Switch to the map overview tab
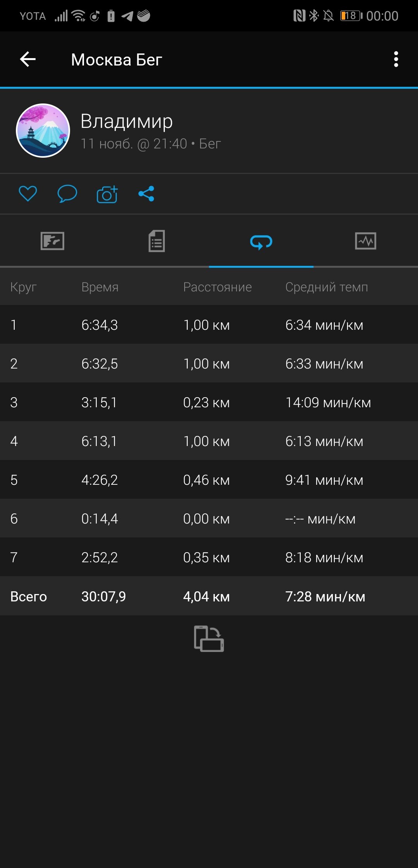The height and width of the screenshot is (868, 418). (x=52, y=241)
